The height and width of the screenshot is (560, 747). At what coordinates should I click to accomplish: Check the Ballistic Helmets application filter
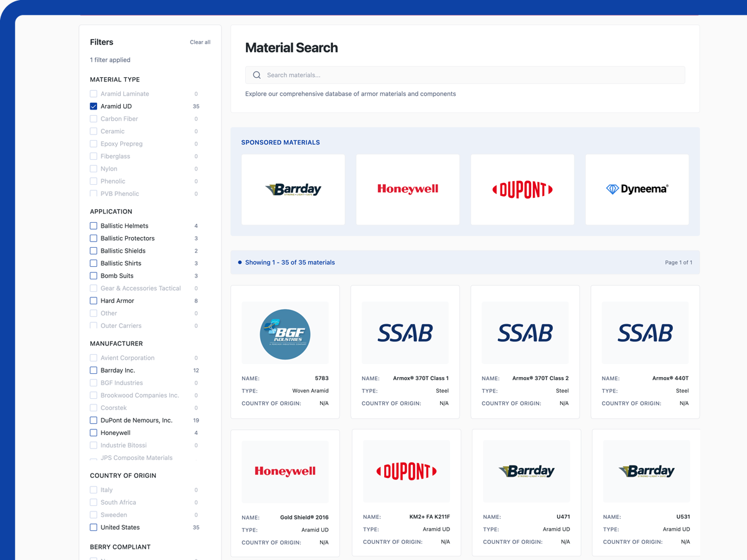coord(93,226)
